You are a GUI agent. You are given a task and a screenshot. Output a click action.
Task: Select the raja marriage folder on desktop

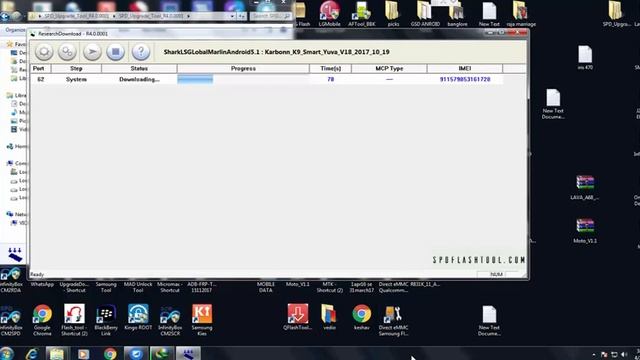(x=521, y=14)
